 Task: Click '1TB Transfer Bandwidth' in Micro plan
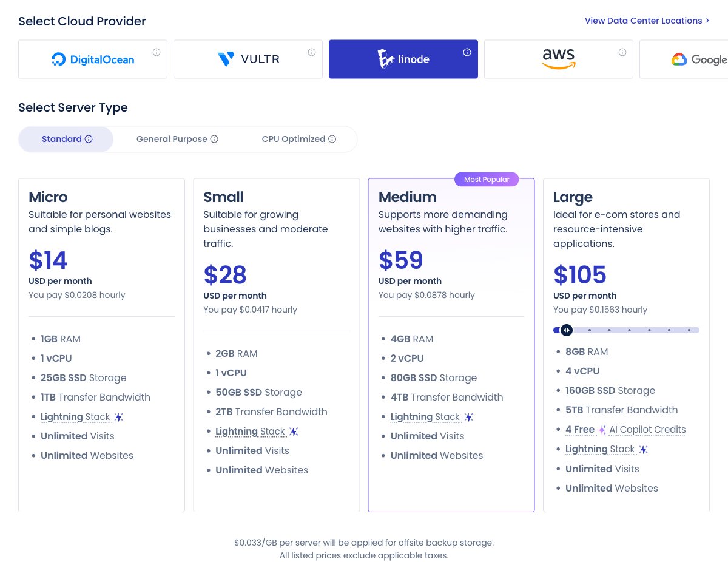[95, 397]
